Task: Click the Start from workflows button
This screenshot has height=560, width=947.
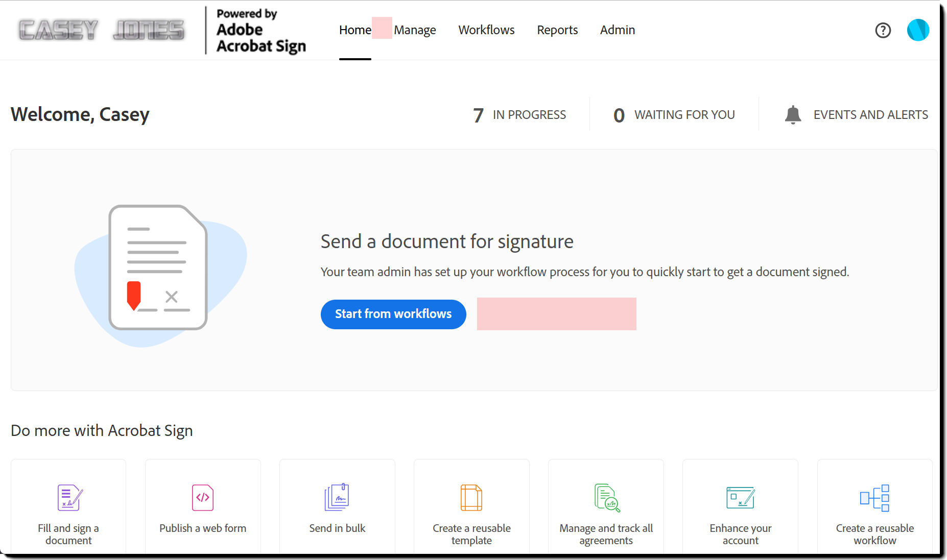Action: [393, 314]
